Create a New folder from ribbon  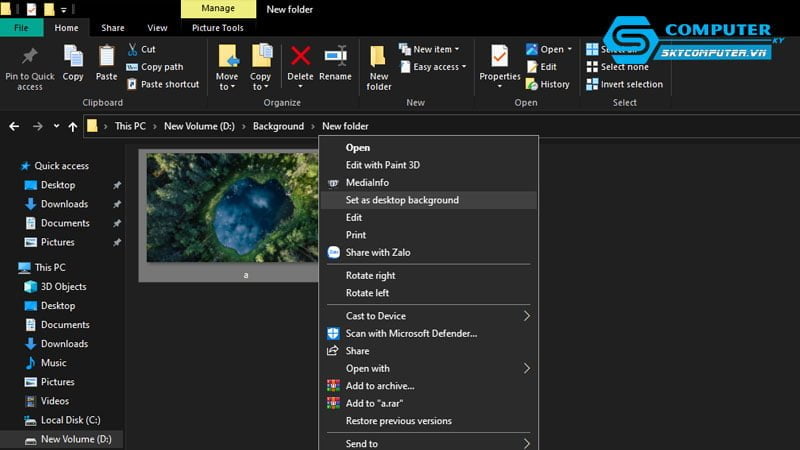[x=379, y=68]
